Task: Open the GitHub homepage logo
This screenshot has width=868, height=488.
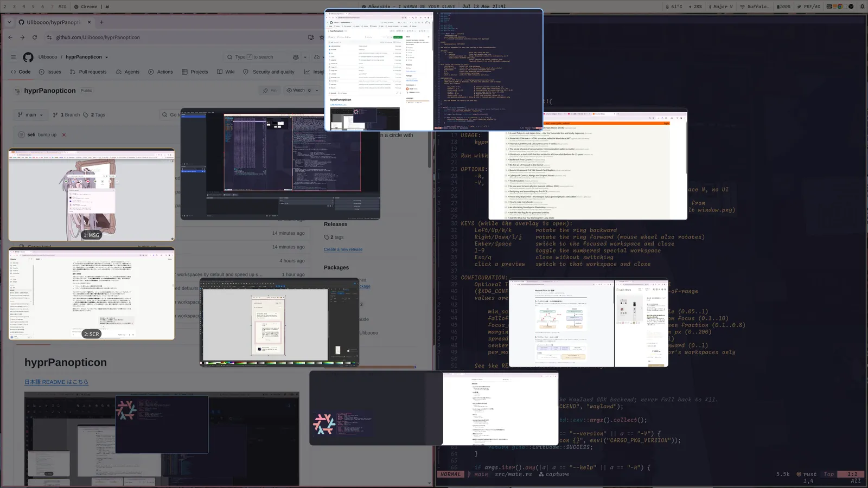Action: tap(28, 57)
